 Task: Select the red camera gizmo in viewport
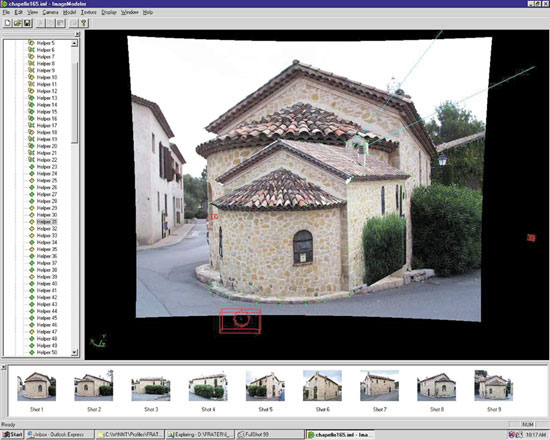click(x=240, y=320)
